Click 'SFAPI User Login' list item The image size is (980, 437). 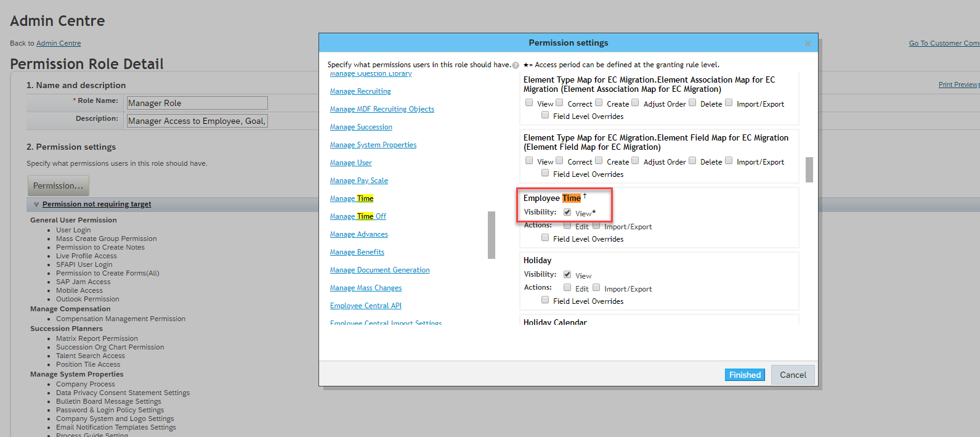click(84, 264)
